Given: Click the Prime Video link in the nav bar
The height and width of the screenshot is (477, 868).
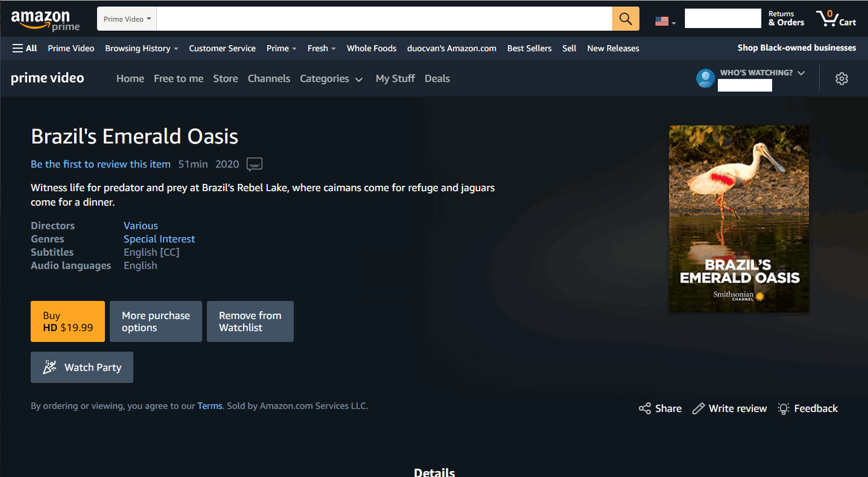Looking at the screenshot, I should coord(71,48).
